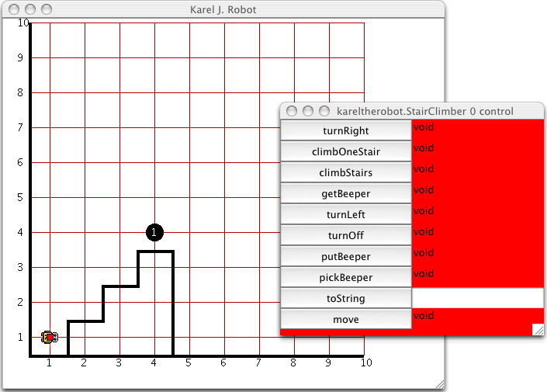Invoke the climbOneStair method
Viewport: 547px width, 392px height.
pyautogui.click(x=346, y=151)
